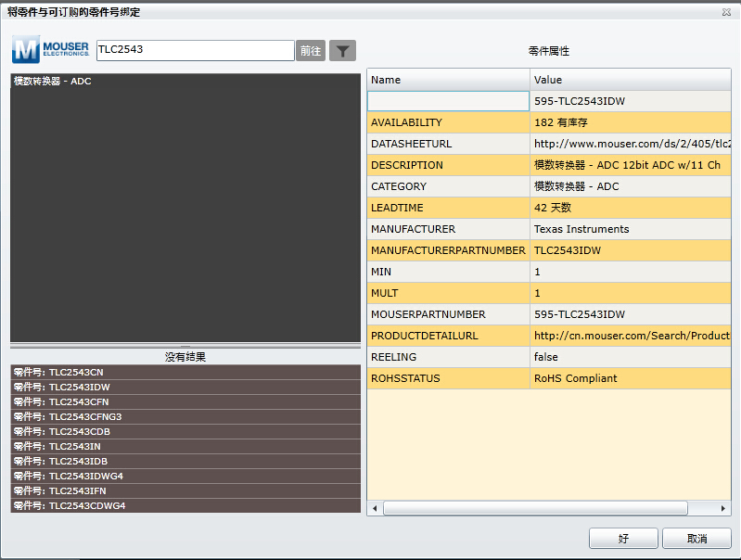Select the MIN property name
Screen dimensions: 741x560
[x=448, y=272]
